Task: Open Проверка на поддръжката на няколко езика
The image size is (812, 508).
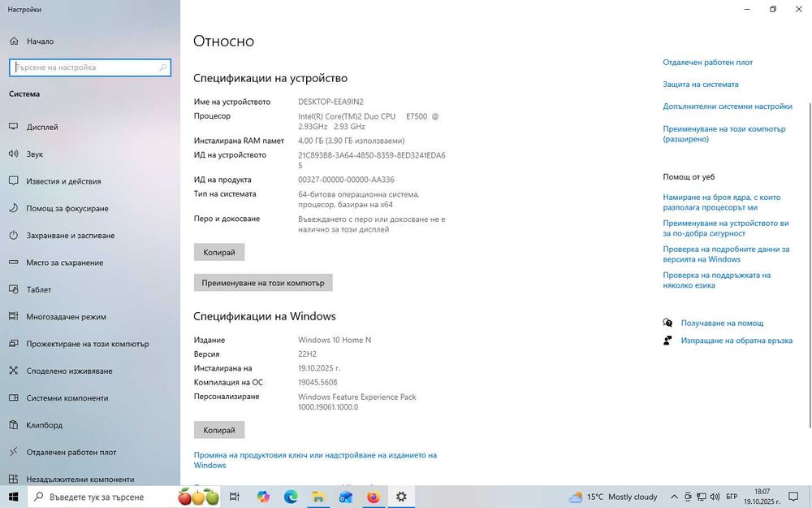Action: pos(717,280)
